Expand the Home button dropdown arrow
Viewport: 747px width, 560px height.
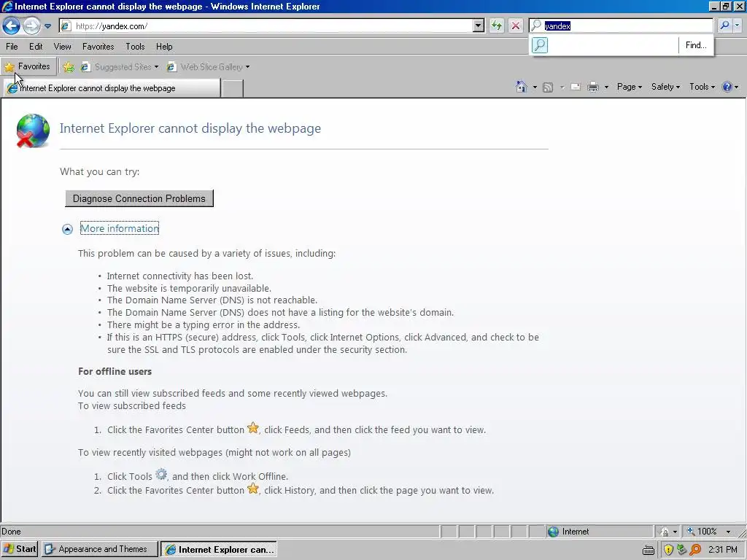tap(535, 87)
